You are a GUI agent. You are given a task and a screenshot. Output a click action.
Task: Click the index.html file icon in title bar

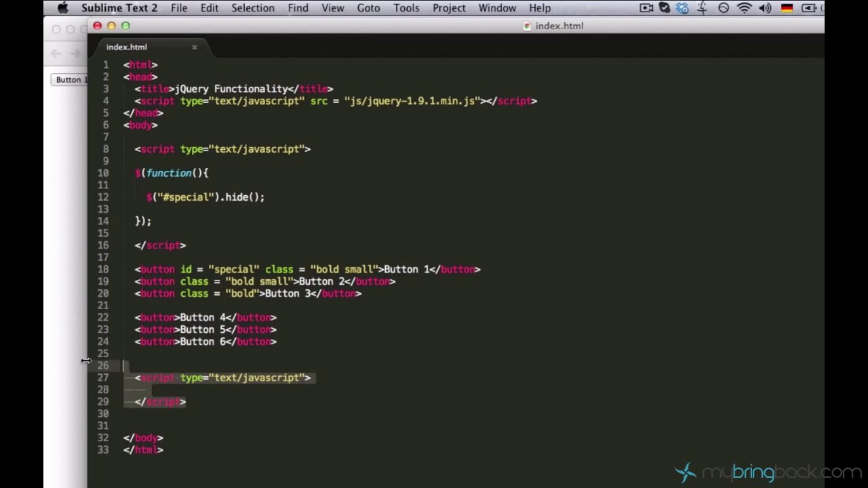(528, 26)
